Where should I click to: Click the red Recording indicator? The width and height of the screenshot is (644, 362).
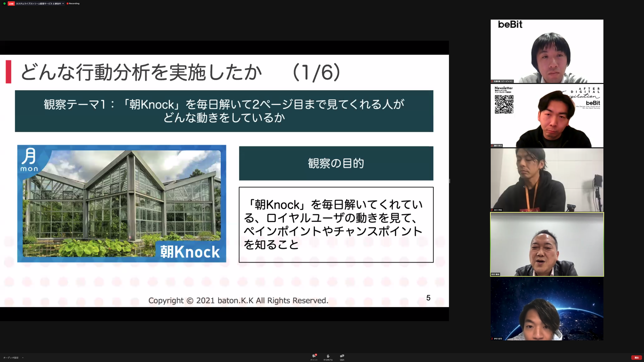(73, 4)
